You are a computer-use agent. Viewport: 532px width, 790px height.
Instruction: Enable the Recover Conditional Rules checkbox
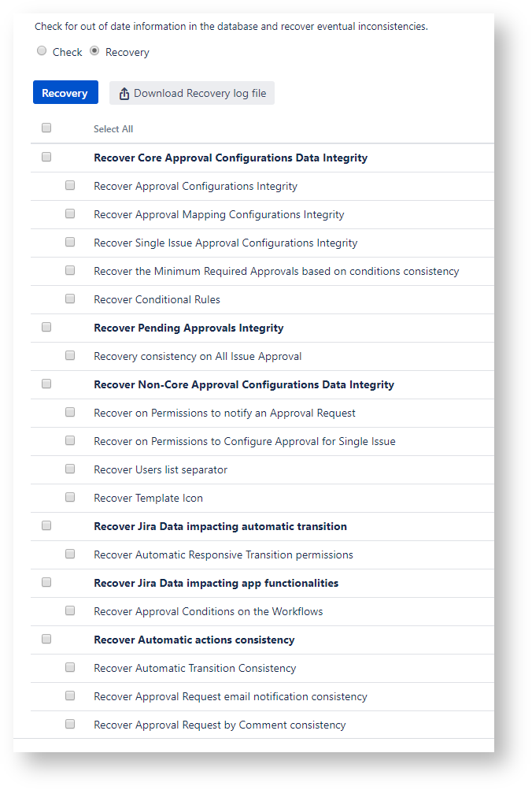click(70, 299)
